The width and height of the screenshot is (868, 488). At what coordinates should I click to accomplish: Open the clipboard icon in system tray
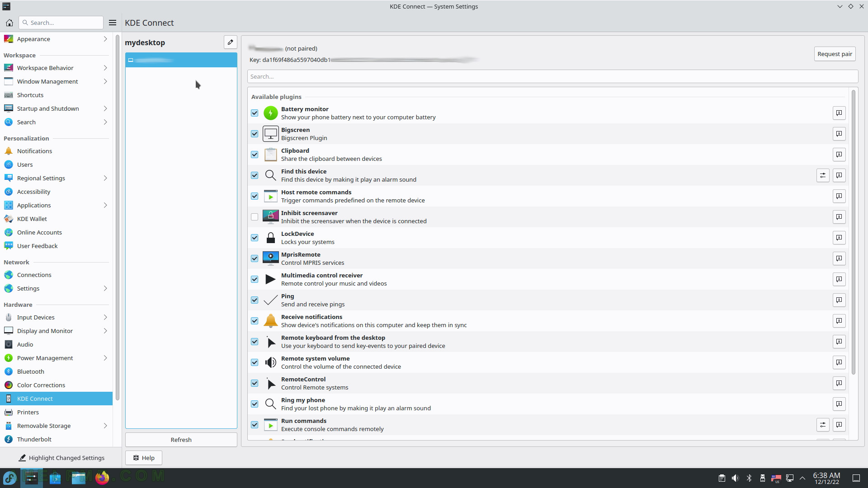(x=722, y=478)
